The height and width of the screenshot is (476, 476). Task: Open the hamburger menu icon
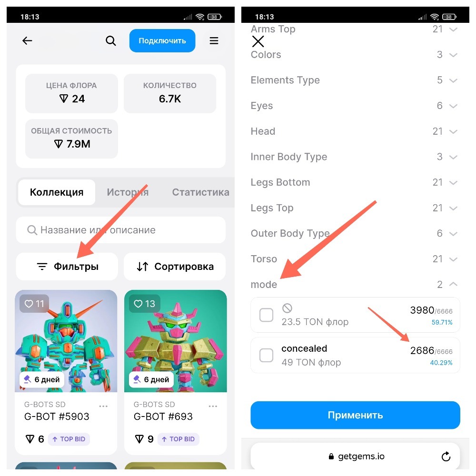tap(214, 40)
